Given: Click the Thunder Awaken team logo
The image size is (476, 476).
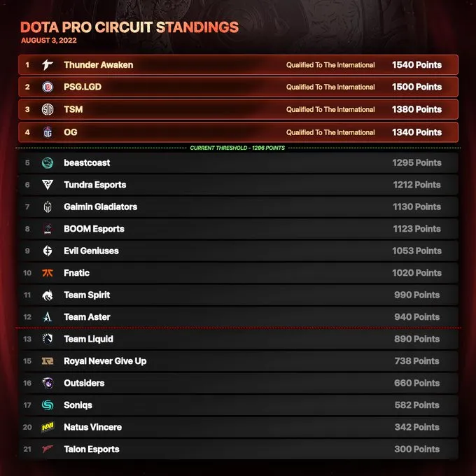Looking at the screenshot, I should (47, 65).
